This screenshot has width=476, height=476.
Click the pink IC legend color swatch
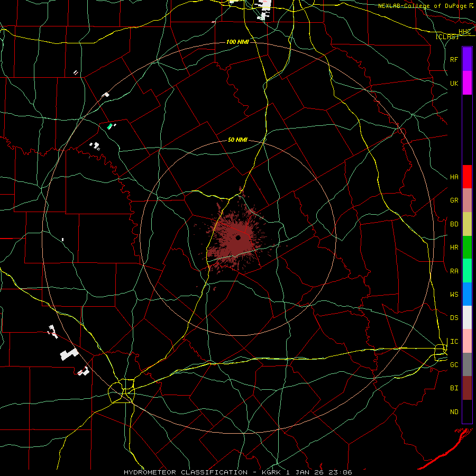coord(467,341)
